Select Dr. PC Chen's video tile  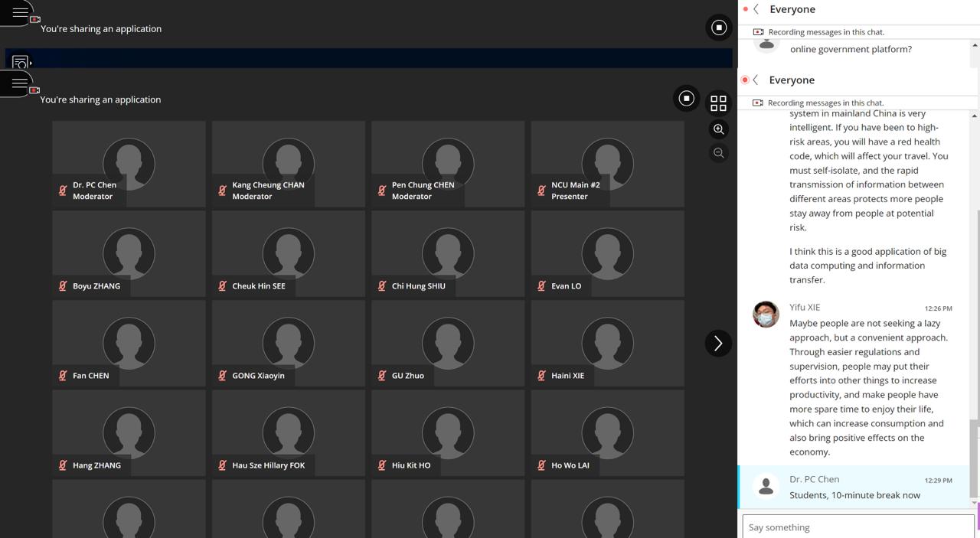(x=129, y=163)
